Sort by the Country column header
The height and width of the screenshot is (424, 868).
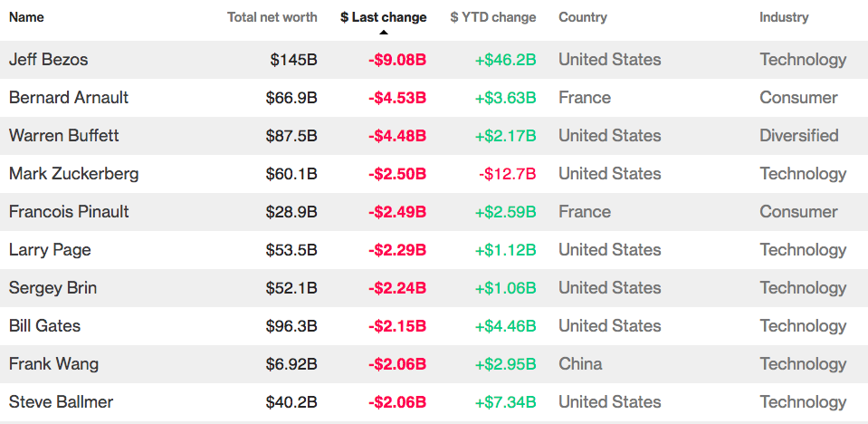[x=583, y=17]
